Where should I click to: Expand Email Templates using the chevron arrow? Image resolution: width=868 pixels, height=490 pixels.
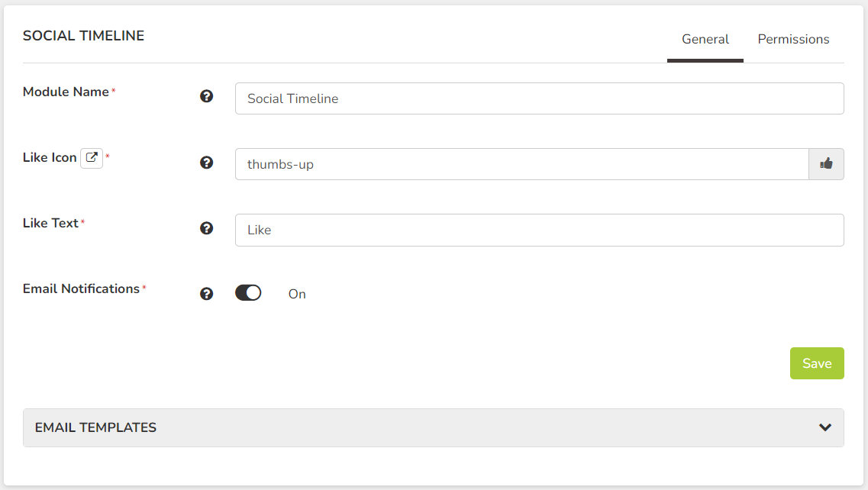[824, 427]
